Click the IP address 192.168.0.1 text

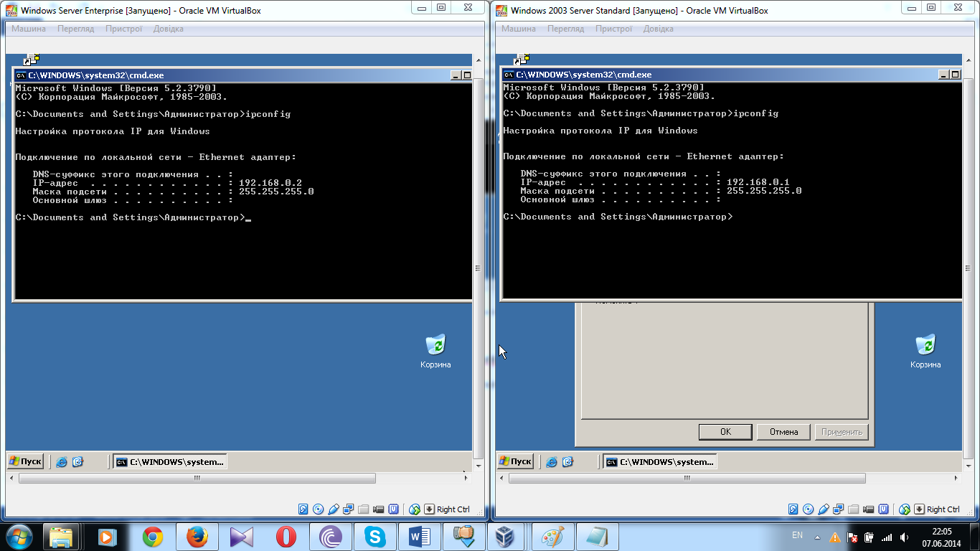pos(758,182)
